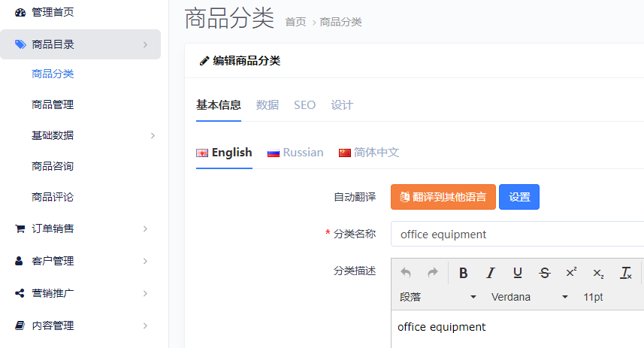Viewport: 644px width, 348px height.
Task: Open the Verdana font family dropdown
Action: click(x=530, y=297)
